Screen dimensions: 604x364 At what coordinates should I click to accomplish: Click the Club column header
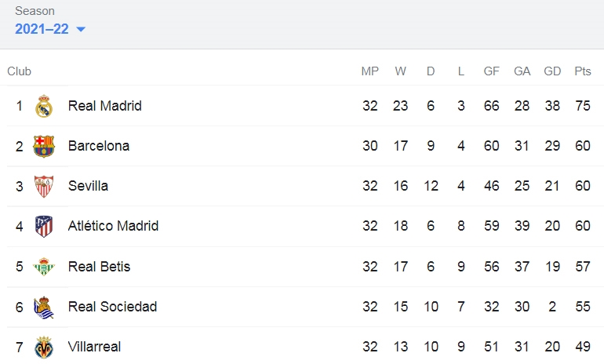[19, 71]
